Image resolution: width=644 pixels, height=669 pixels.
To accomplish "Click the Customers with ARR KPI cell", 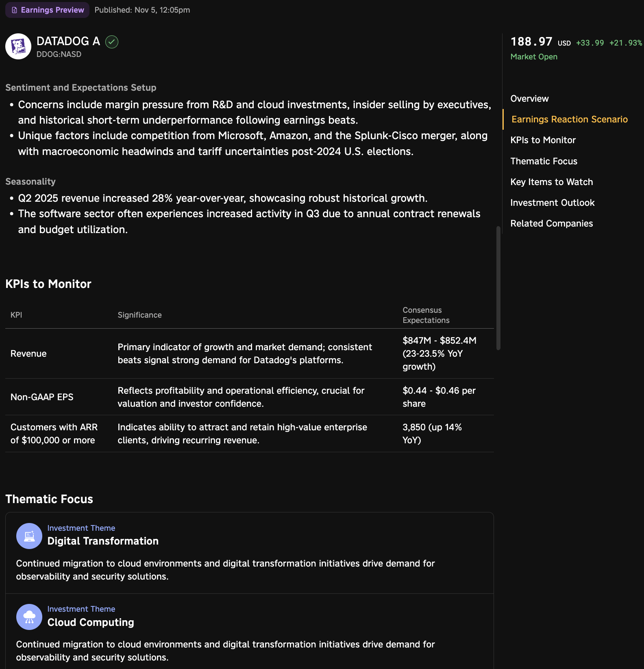I will pos(54,434).
